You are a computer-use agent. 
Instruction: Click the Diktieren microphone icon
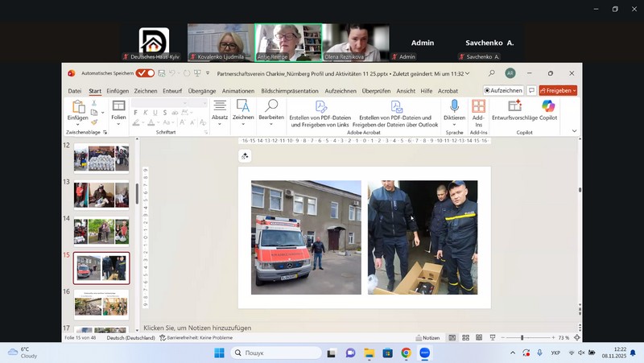pos(454,106)
